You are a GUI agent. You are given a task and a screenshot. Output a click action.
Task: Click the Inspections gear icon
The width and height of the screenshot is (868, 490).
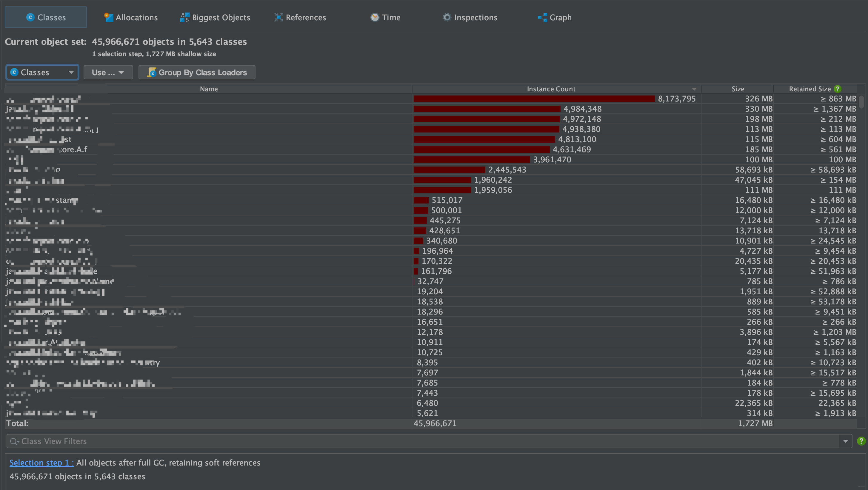(x=447, y=17)
